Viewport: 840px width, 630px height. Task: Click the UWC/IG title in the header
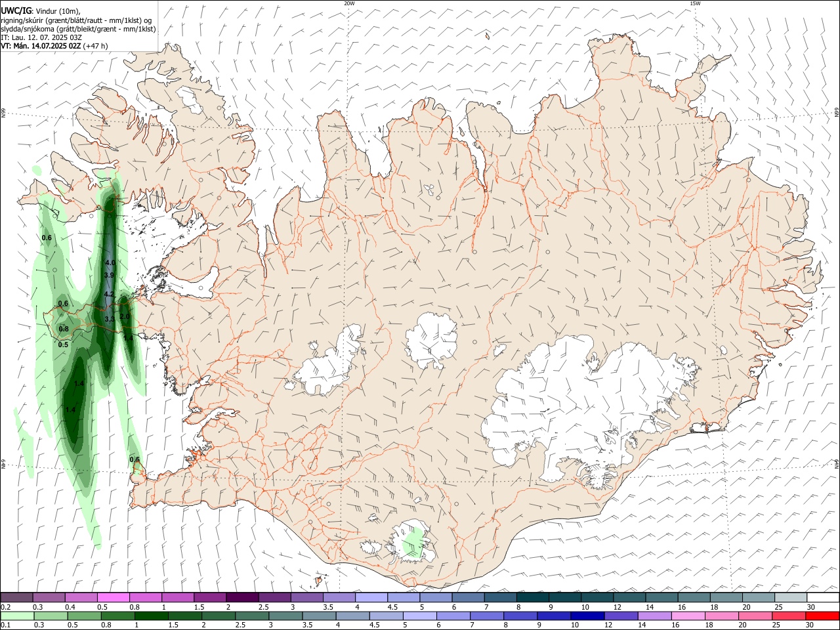[x=15, y=10]
